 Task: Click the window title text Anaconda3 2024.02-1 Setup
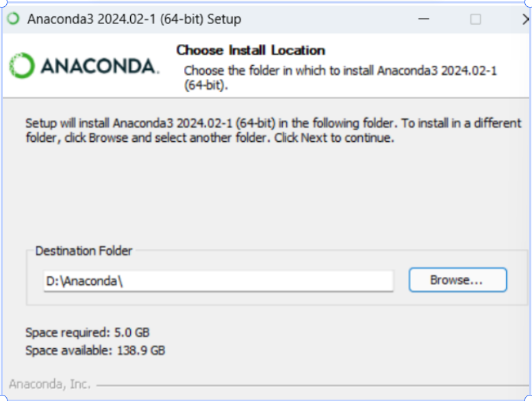pos(134,19)
